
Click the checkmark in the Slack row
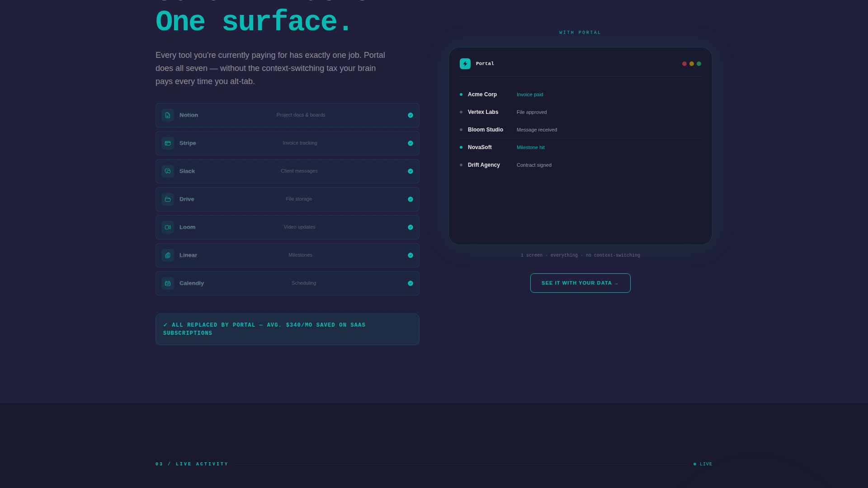pyautogui.click(x=410, y=171)
